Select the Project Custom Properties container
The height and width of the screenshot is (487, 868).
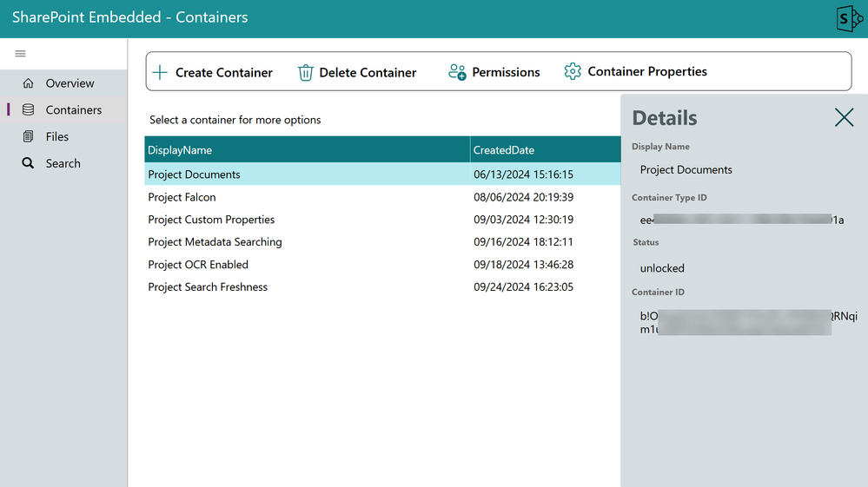click(x=211, y=220)
